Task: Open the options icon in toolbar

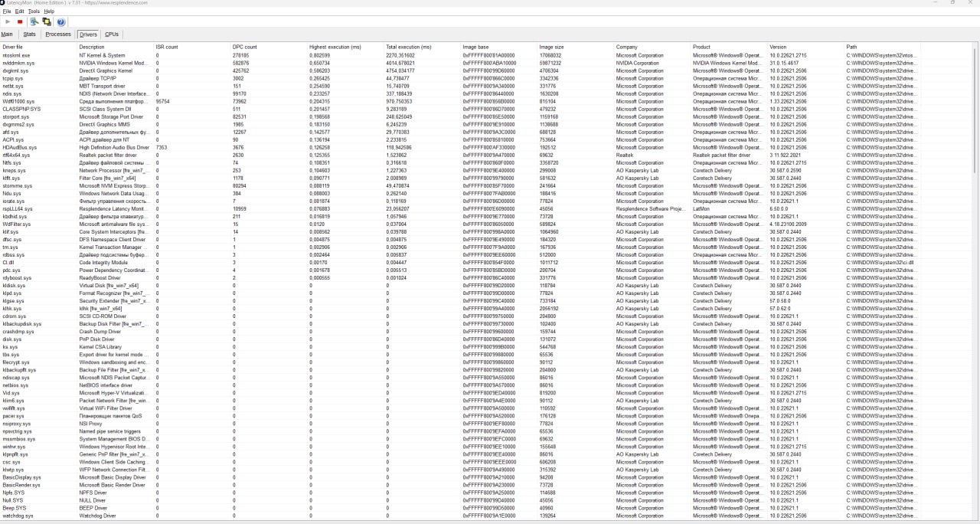Action: [34, 22]
